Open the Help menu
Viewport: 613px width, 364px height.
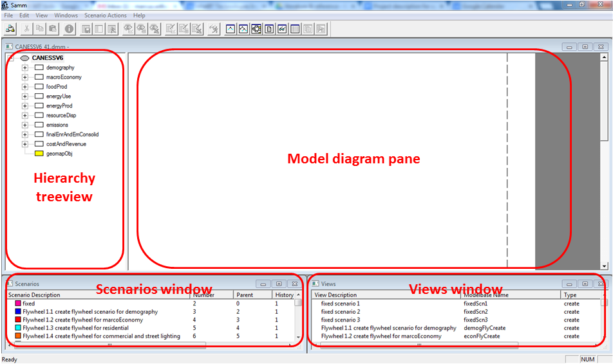coord(139,15)
